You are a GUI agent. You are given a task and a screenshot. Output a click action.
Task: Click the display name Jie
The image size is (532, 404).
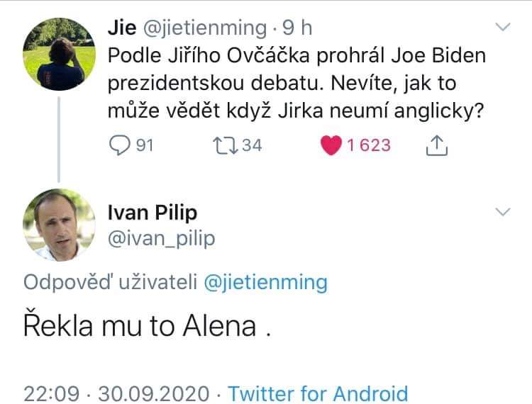(121, 28)
